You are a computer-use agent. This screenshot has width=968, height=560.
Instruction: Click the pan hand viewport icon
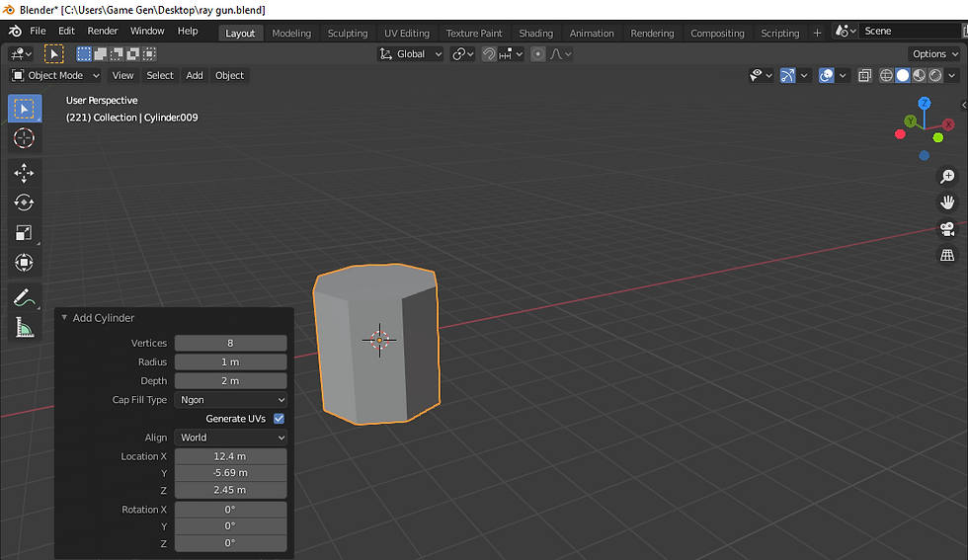[947, 202]
